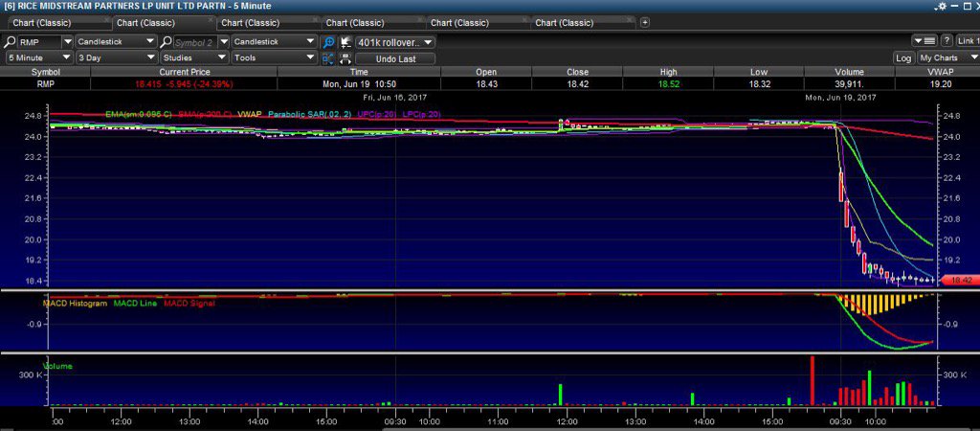Click the Undo Last button
The height and width of the screenshot is (431, 980).
tap(395, 58)
